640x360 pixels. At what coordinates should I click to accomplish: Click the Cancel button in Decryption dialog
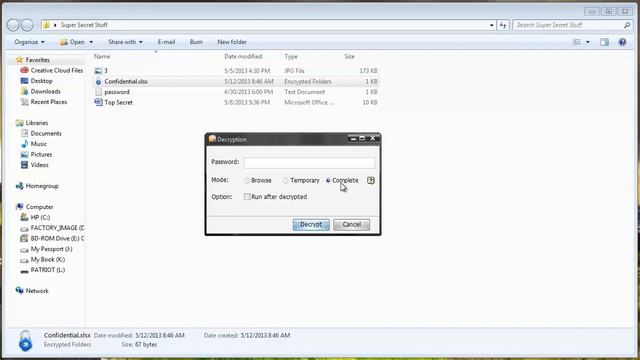(351, 224)
